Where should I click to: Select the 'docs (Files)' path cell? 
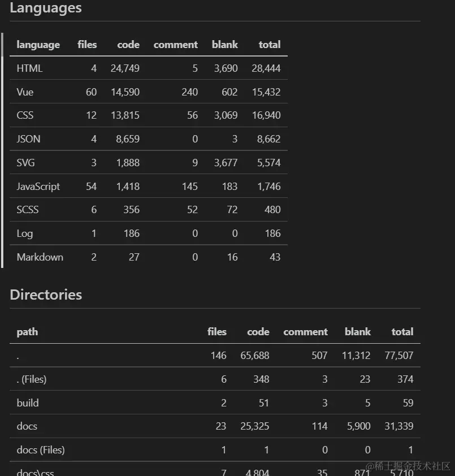pos(41,450)
